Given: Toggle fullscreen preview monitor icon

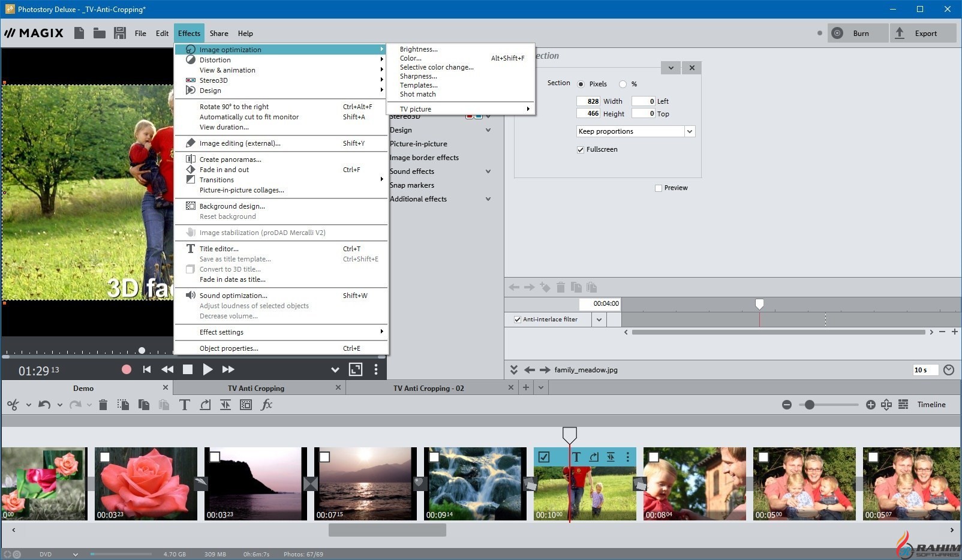Looking at the screenshot, I should pyautogui.click(x=356, y=369).
